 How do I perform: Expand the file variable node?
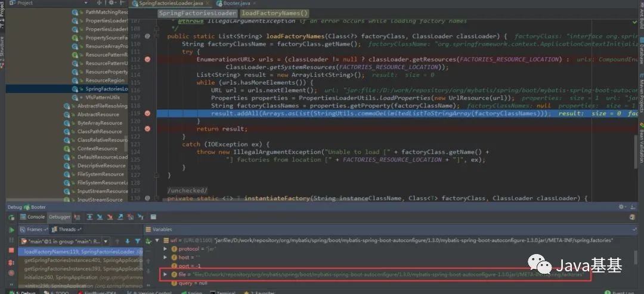coord(165,274)
